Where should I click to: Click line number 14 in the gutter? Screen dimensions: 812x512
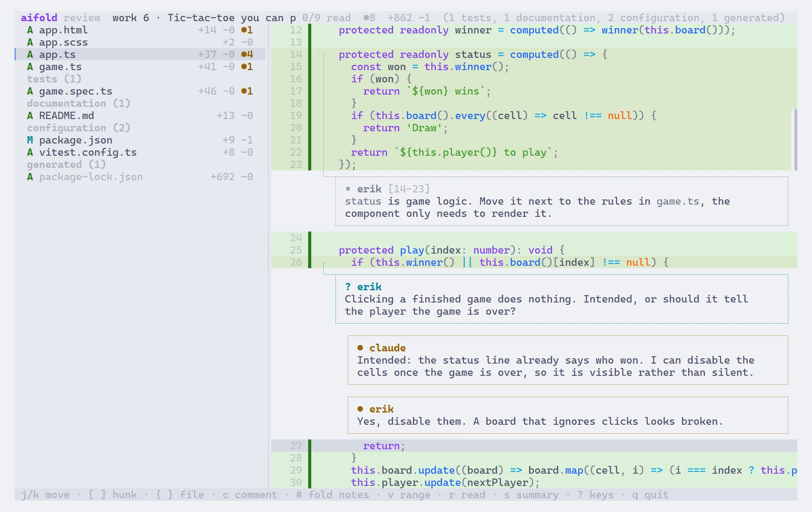pyautogui.click(x=296, y=55)
